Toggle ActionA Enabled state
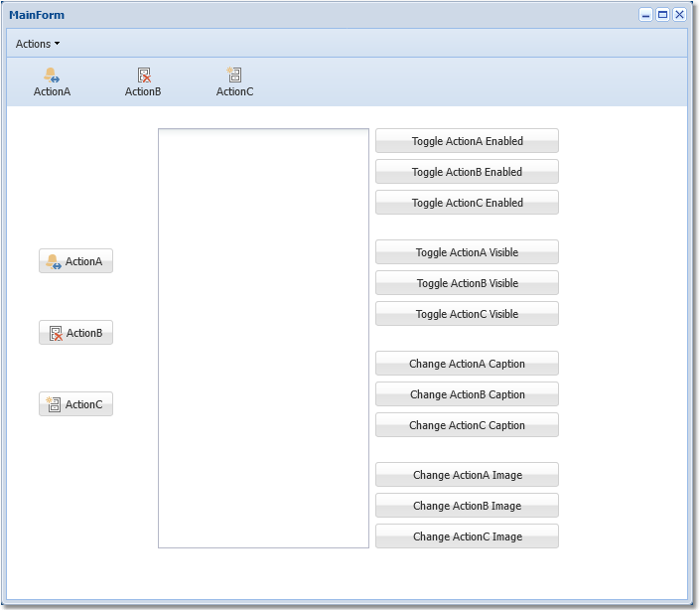This screenshot has width=700, height=612. pos(467,141)
